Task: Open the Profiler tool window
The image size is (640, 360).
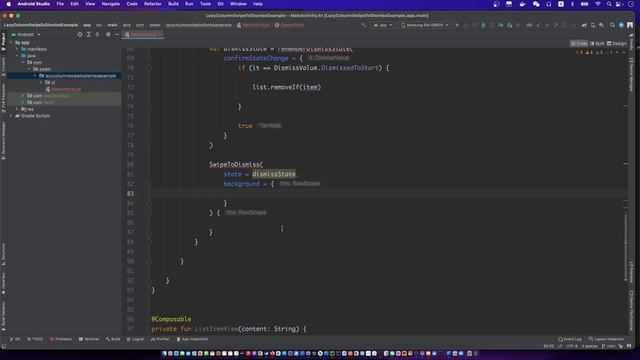Action: point(160,339)
